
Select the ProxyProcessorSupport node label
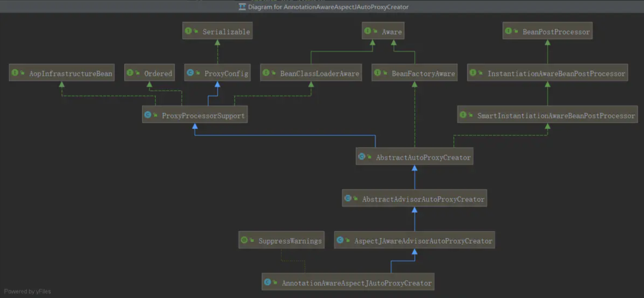[204, 116]
